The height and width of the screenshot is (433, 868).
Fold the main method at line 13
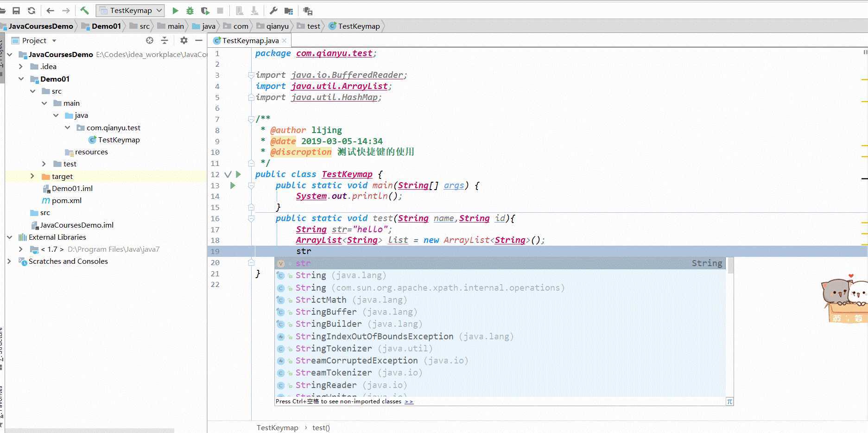[x=251, y=185]
